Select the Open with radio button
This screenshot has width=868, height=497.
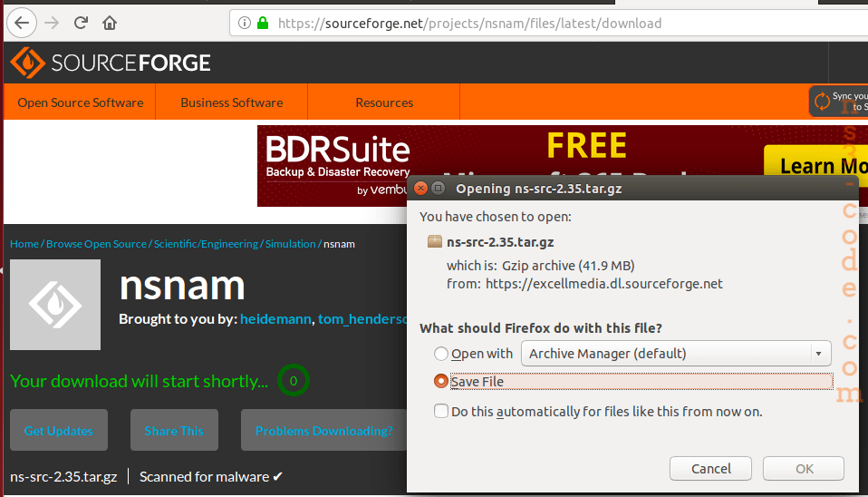pos(440,354)
